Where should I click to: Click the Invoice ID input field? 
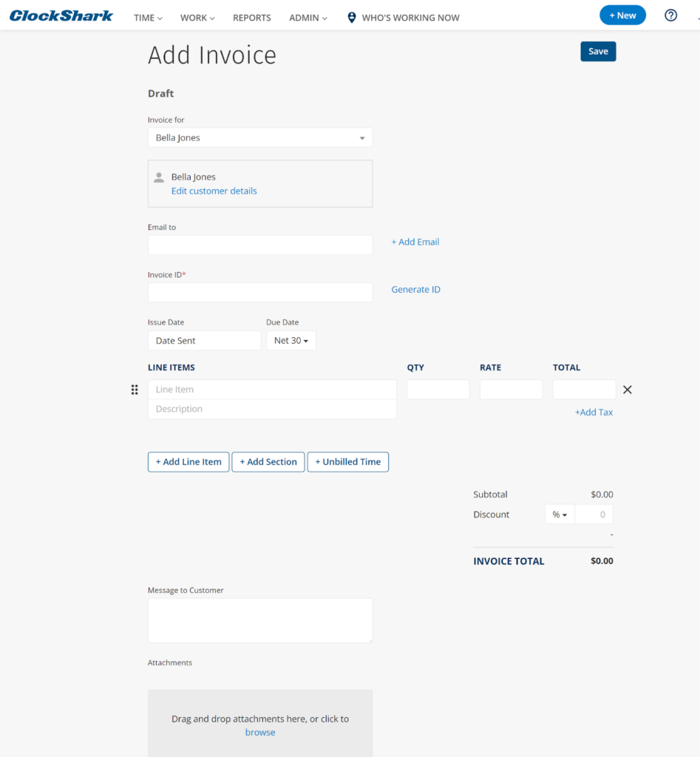coord(260,293)
